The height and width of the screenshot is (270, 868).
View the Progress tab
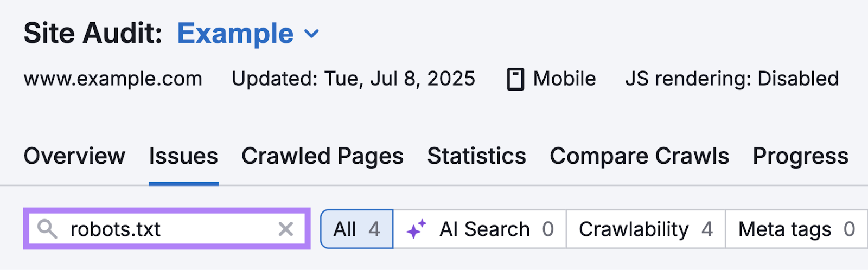tap(800, 156)
